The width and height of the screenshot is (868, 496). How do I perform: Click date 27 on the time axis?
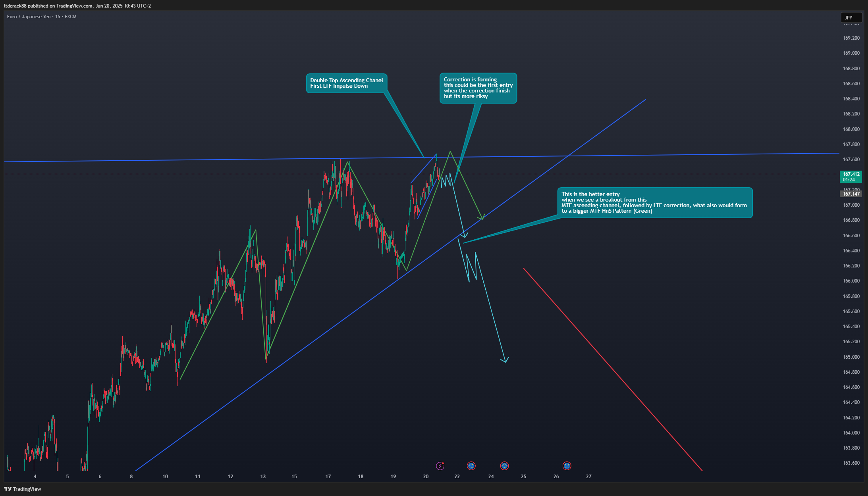click(588, 477)
